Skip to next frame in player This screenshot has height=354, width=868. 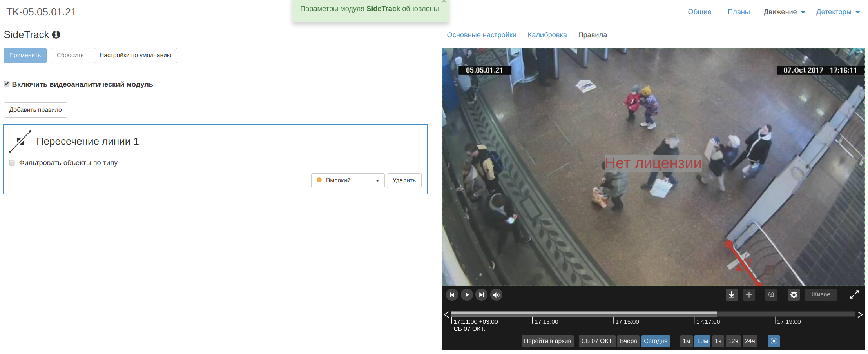coord(481,295)
